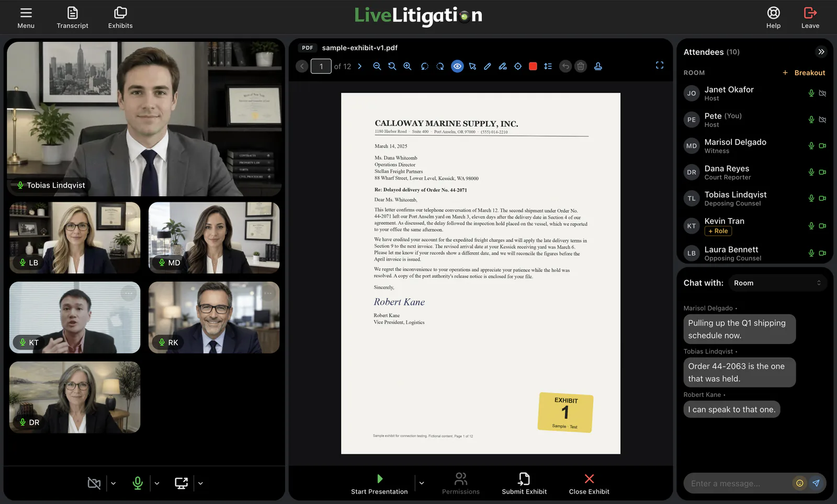This screenshot has width=837, height=504.
Task: Select the pencil drawing tool
Action: 488,66
